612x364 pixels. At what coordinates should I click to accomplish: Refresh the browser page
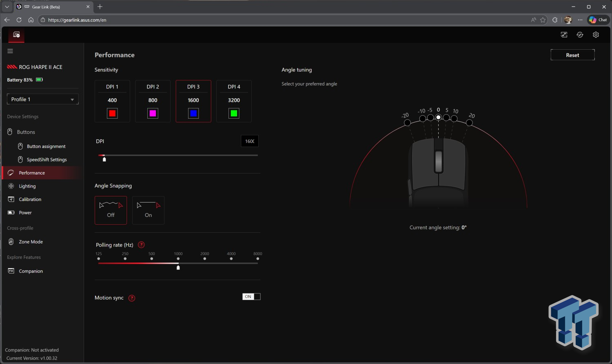click(19, 20)
